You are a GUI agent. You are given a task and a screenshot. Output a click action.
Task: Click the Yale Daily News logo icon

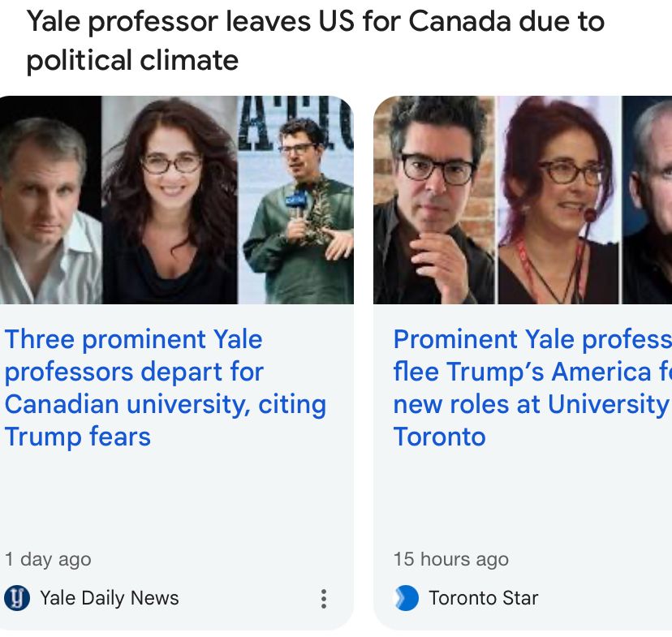[17, 599]
